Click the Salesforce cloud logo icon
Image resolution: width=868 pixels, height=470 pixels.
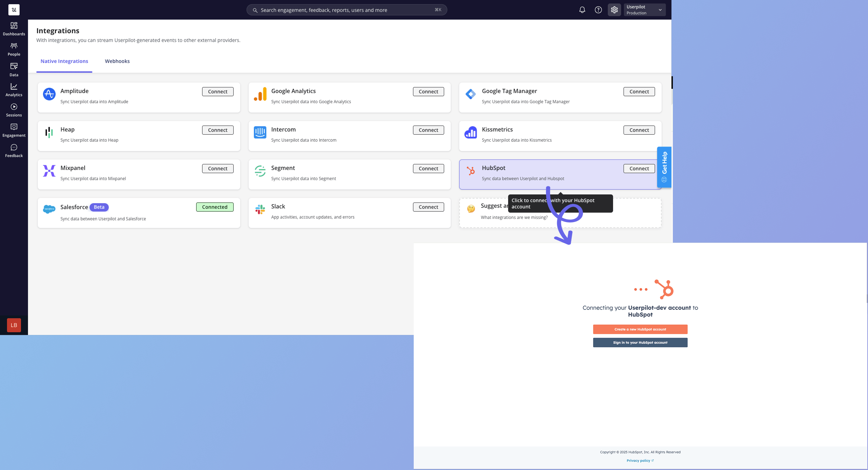tap(49, 209)
